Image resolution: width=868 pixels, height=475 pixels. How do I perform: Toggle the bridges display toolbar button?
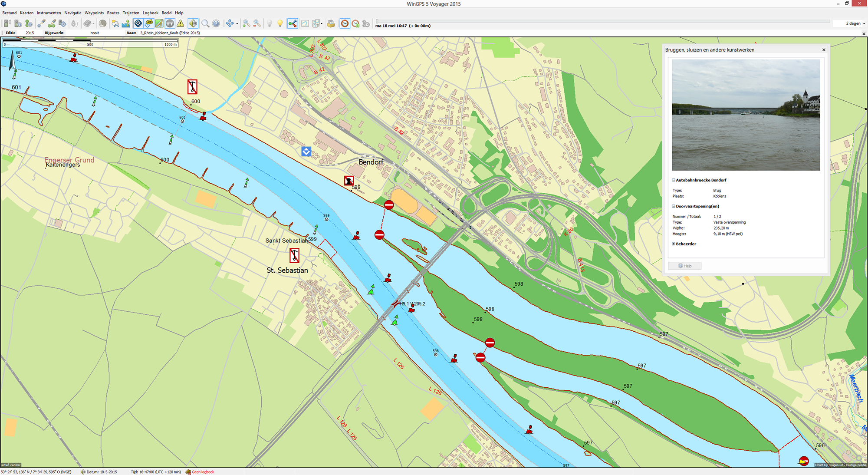click(x=170, y=23)
